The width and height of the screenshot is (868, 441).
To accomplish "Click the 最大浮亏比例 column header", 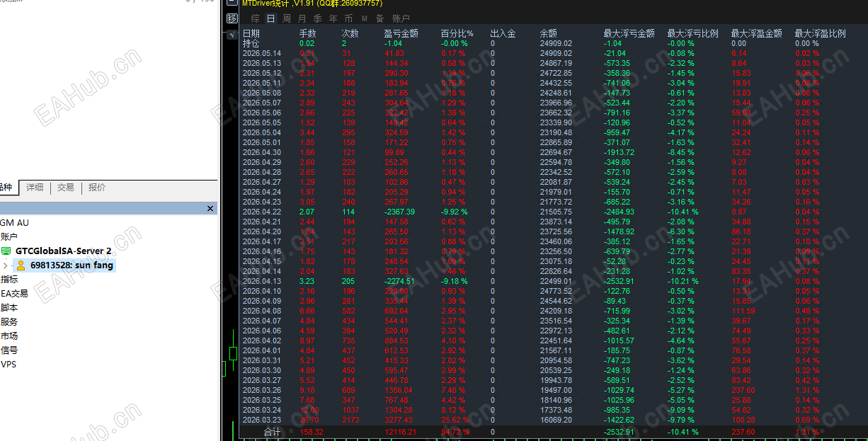I will pyautogui.click(x=693, y=33).
